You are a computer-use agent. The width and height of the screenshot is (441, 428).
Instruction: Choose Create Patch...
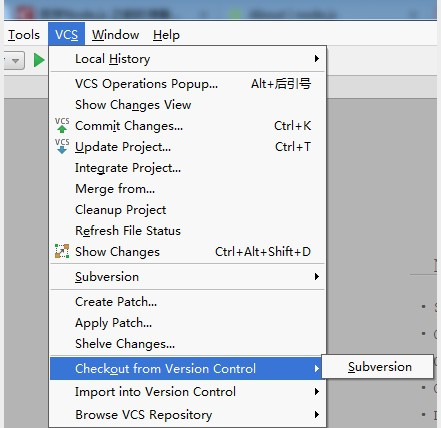[188, 302]
